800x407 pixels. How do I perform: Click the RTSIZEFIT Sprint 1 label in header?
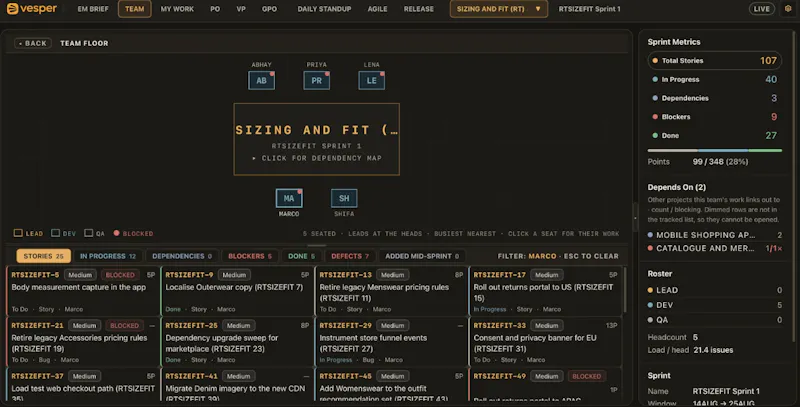click(589, 9)
